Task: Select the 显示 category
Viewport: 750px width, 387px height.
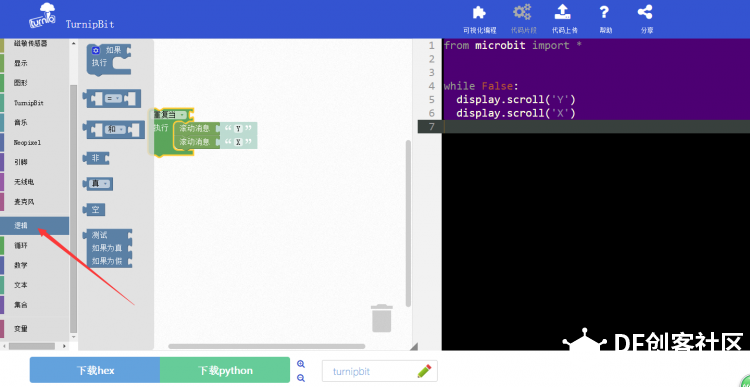Action: point(21,63)
